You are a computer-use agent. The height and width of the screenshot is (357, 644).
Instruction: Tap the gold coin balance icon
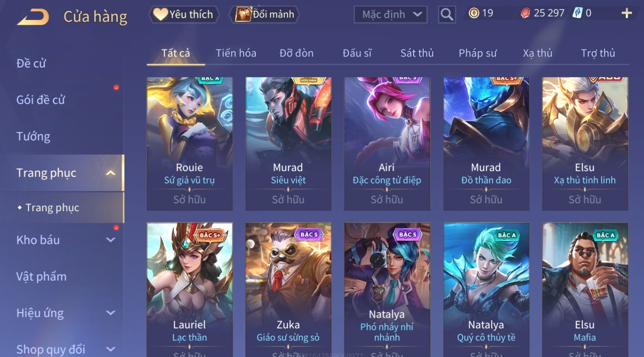tap(473, 13)
